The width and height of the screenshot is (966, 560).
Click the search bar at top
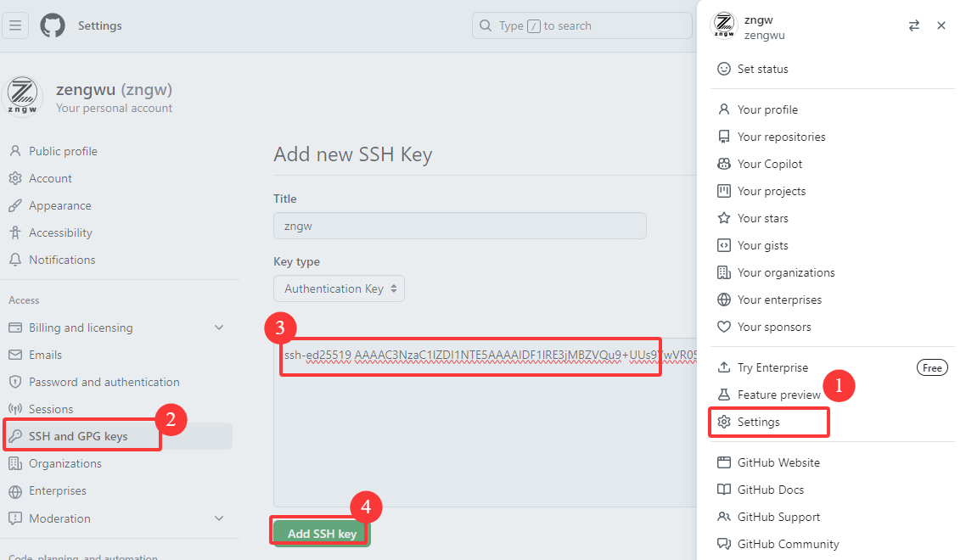(581, 25)
